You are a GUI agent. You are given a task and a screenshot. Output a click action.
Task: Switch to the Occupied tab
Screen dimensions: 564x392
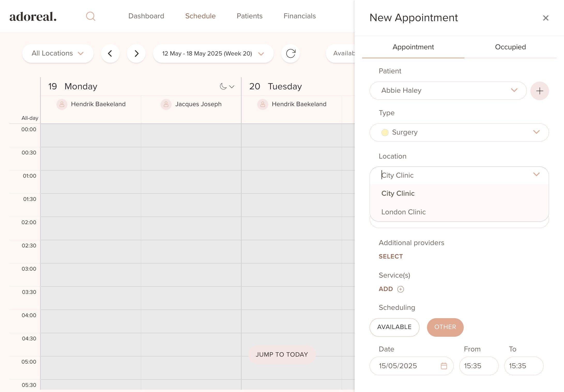tap(510, 47)
